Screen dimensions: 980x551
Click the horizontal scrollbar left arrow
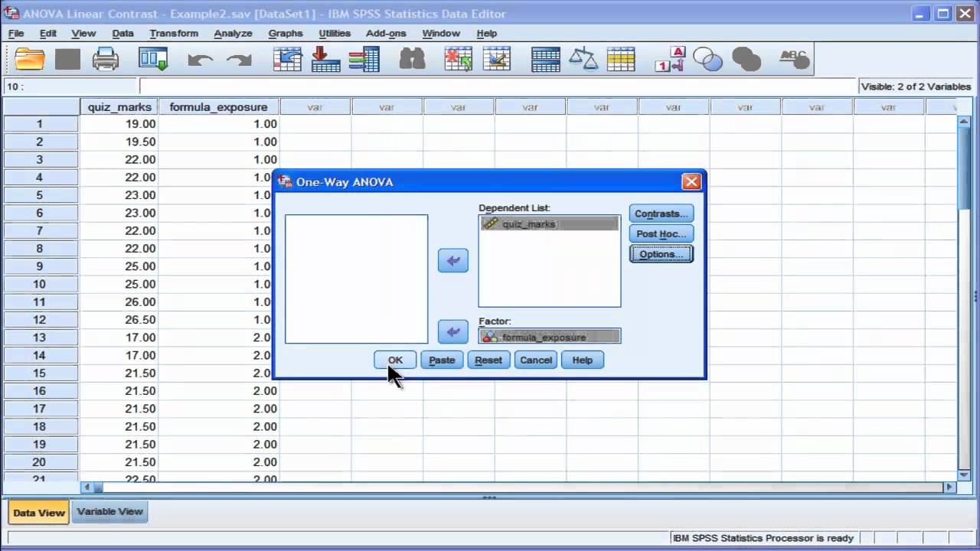pyautogui.click(x=87, y=487)
